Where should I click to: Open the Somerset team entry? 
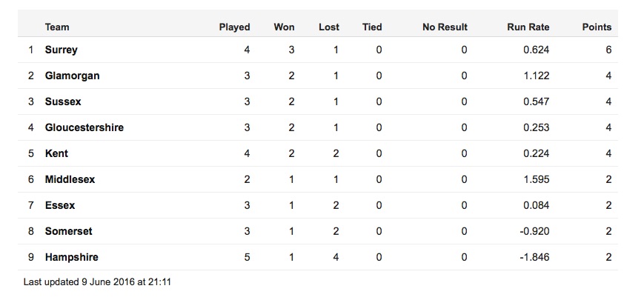69,231
